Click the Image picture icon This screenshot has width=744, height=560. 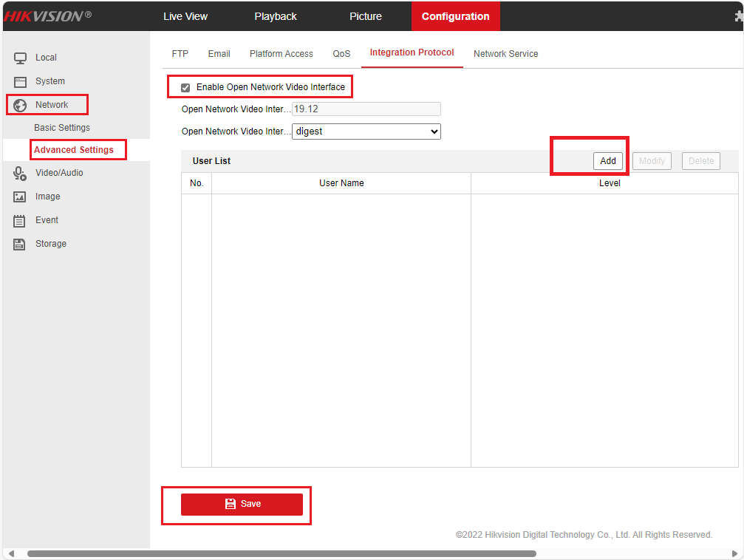tap(21, 197)
